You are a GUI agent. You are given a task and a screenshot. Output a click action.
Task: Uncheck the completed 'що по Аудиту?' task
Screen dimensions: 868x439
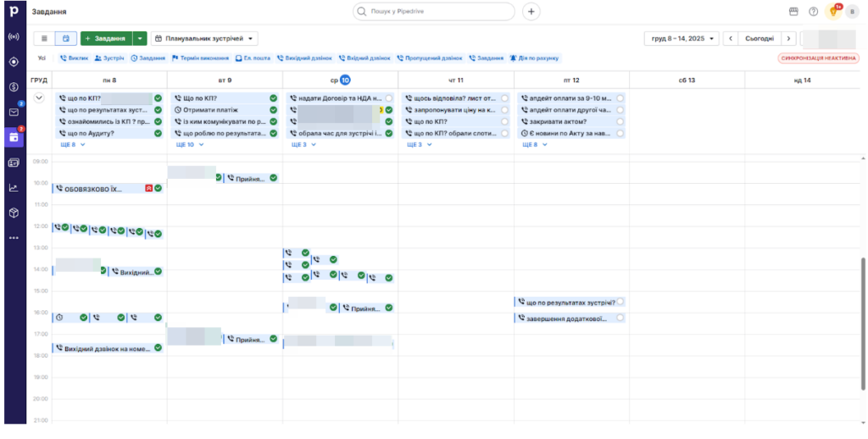pos(158,133)
